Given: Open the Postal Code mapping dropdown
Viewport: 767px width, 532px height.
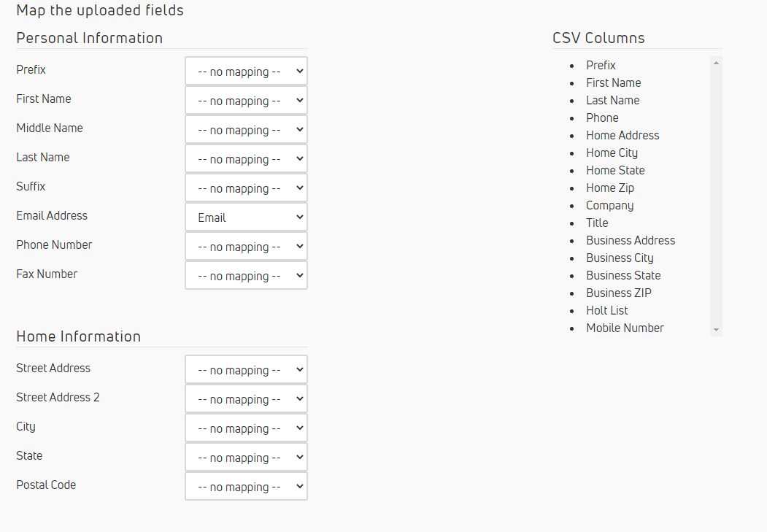Looking at the screenshot, I should [x=246, y=486].
